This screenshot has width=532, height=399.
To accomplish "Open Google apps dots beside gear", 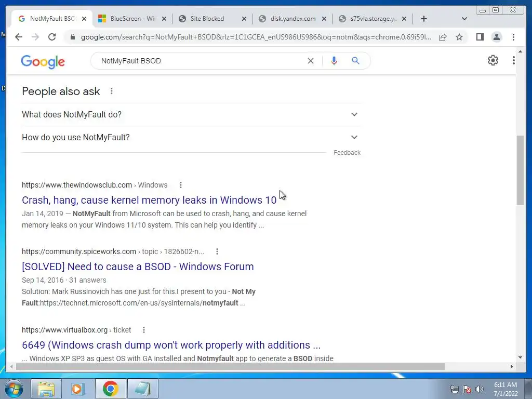I will coord(513,60).
